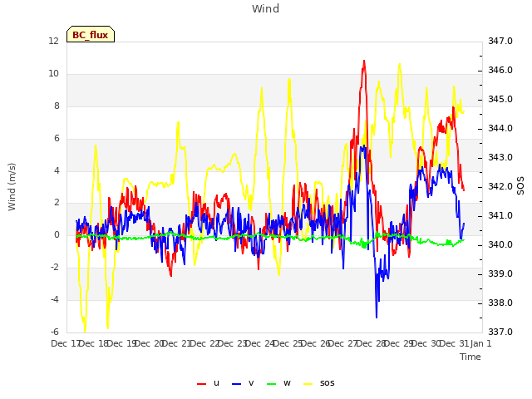Click the right-axis value '347.0'
The width and height of the screenshot is (532, 399).
click(500, 41)
